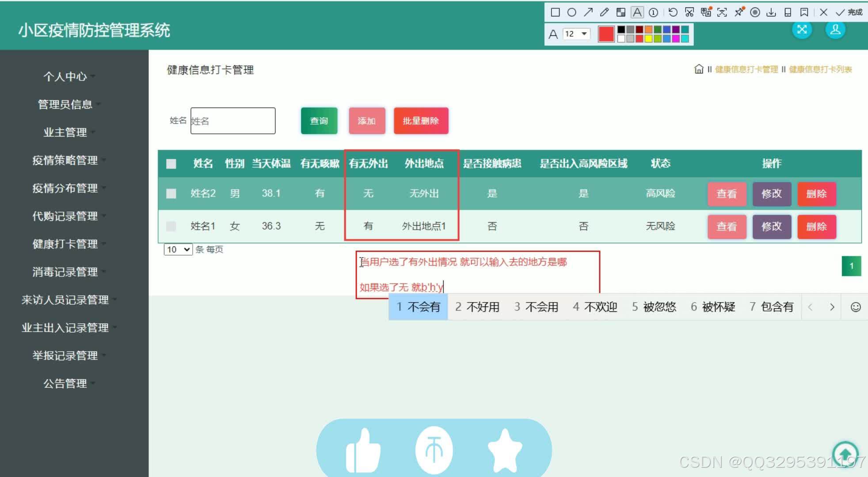Send the screenshot to phone

(788, 12)
